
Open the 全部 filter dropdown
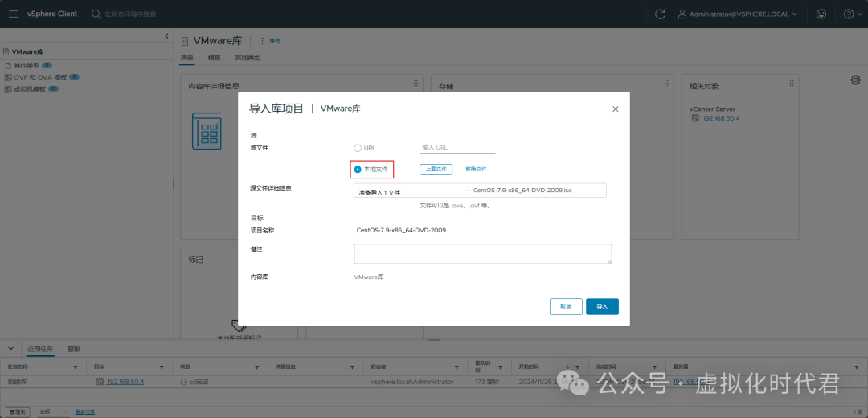coord(52,412)
